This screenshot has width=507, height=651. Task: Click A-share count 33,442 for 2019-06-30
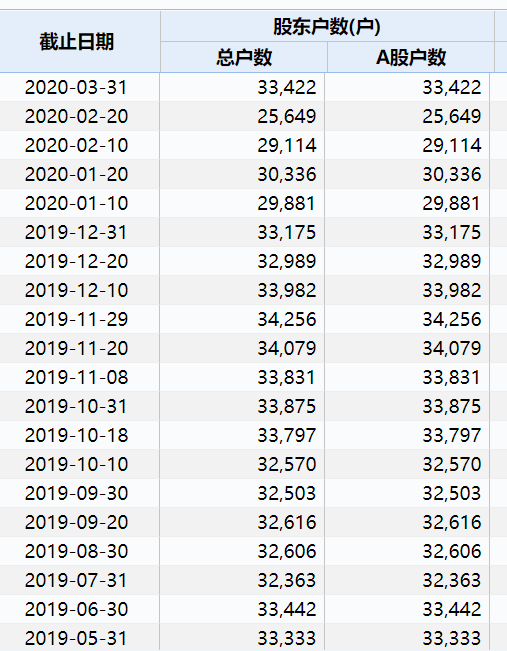452,609
